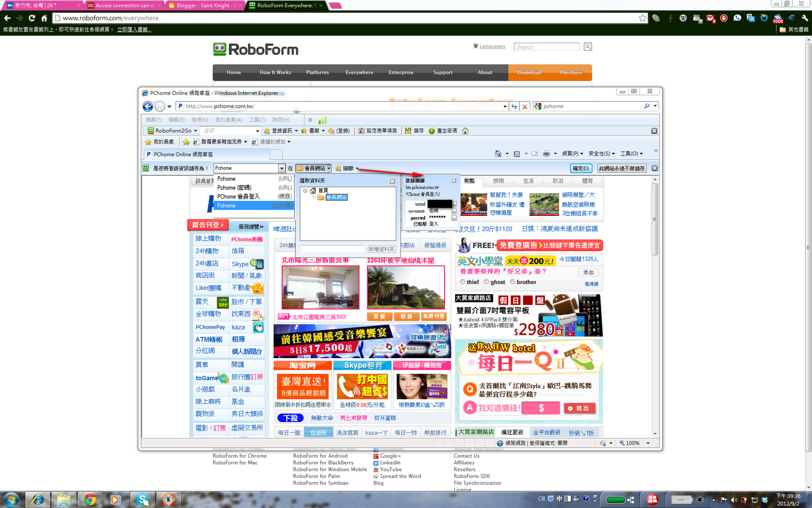812x508 pixels.
Task: Click the Windows Start button
Action: tap(11, 500)
